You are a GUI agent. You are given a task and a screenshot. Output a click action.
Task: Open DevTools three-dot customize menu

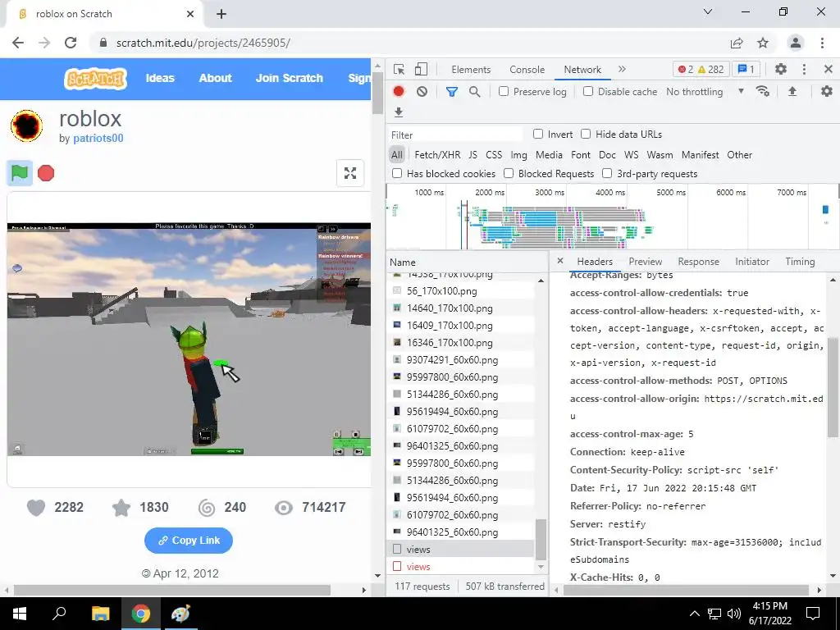[x=804, y=69]
